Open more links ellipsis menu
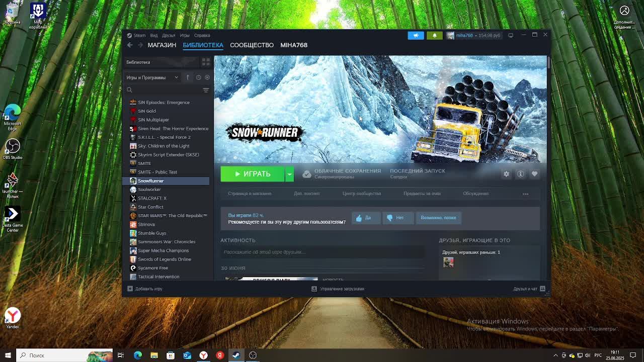 (525, 194)
